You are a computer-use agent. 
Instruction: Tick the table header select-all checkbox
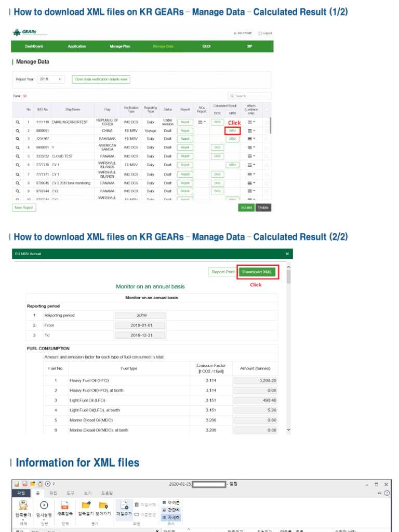pyautogui.click(x=267, y=110)
